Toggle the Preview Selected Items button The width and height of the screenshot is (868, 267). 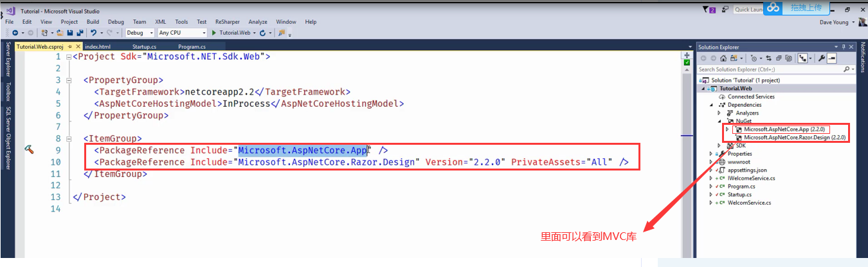[x=832, y=58]
